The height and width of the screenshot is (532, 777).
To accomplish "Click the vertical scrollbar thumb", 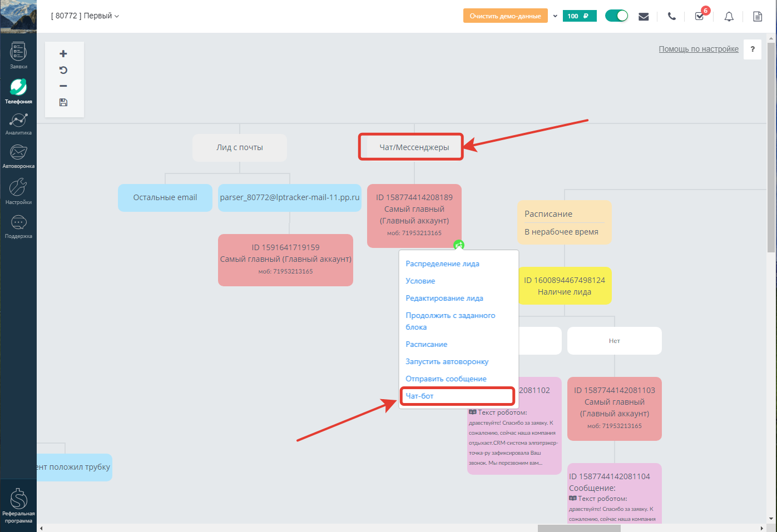I will click(x=770, y=147).
